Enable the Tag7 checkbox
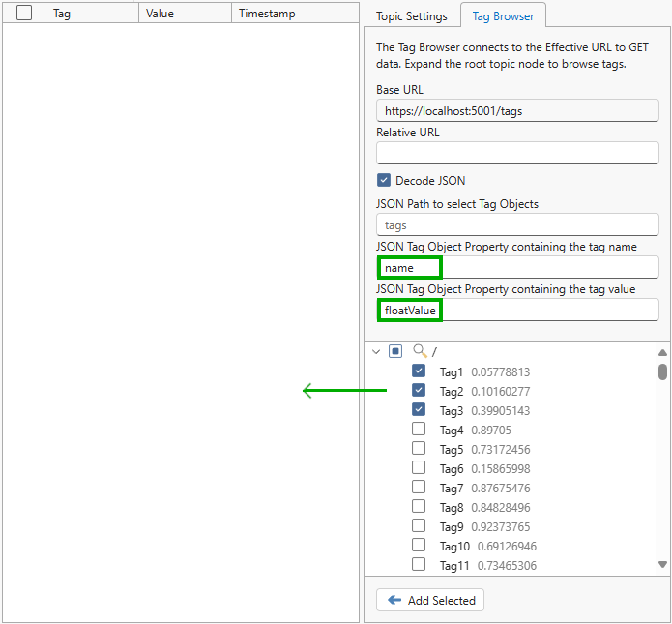Viewport: 672px width, 624px height. coord(419,488)
